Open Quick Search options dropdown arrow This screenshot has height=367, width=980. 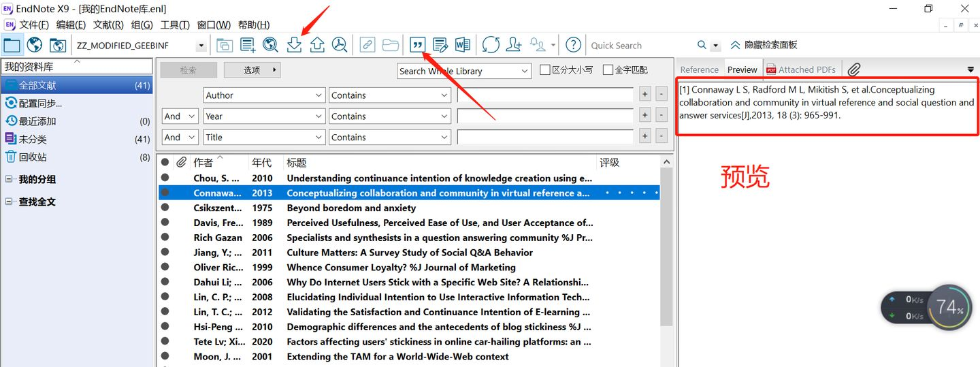click(x=715, y=46)
